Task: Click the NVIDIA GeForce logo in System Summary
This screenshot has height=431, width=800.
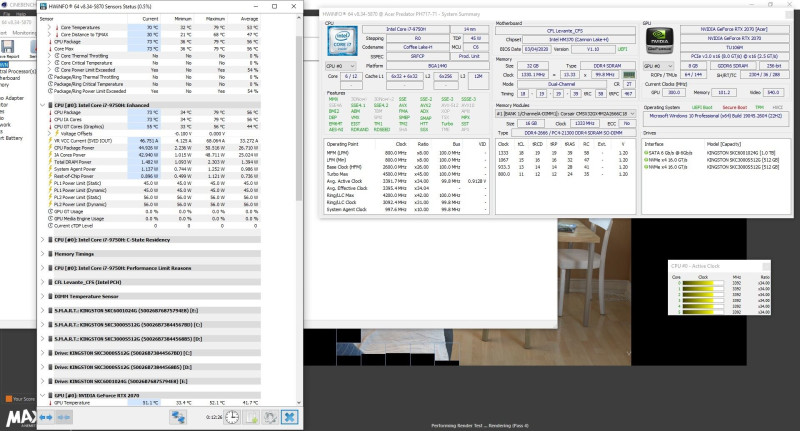Action: tap(659, 40)
